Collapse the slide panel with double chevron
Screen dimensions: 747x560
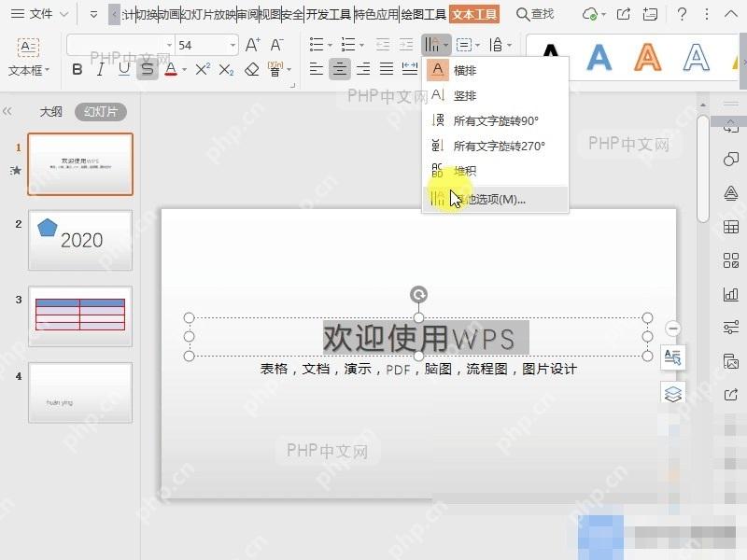7,111
